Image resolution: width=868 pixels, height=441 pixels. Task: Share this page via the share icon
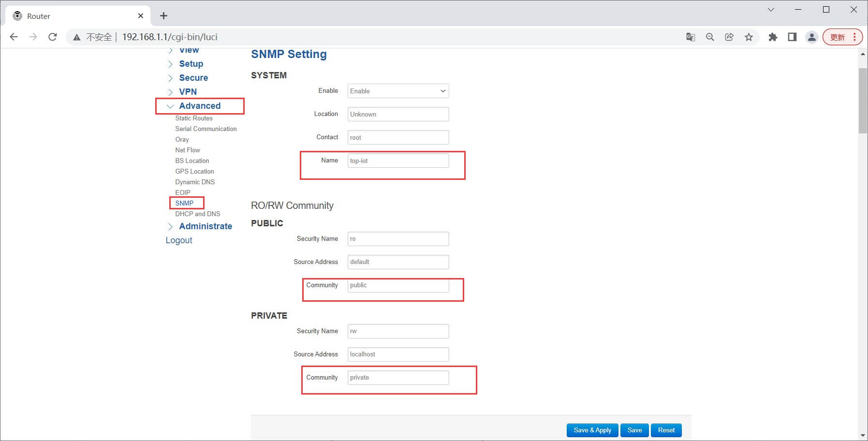[x=729, y=37]
